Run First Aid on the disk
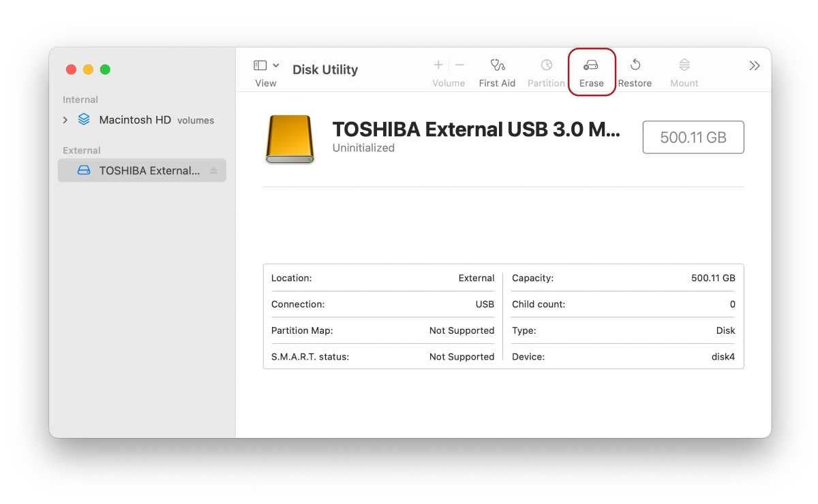 (x=497, y=65)
